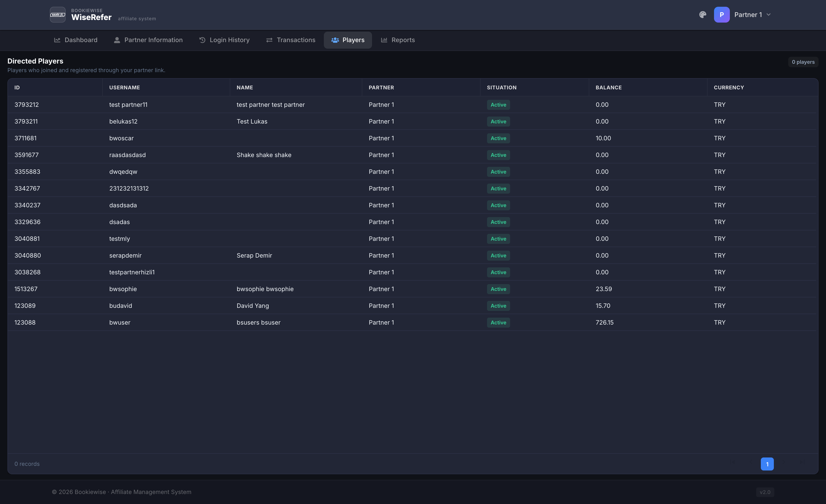Click username budavid
826x504 pixels.
coord(121,306)
